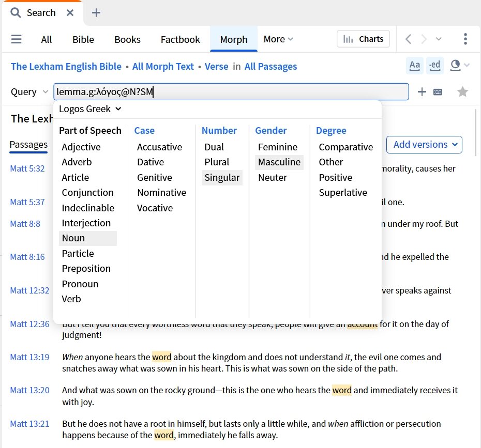
Task: Expand the More tabs menu
Action: click(x=278, y=39)
